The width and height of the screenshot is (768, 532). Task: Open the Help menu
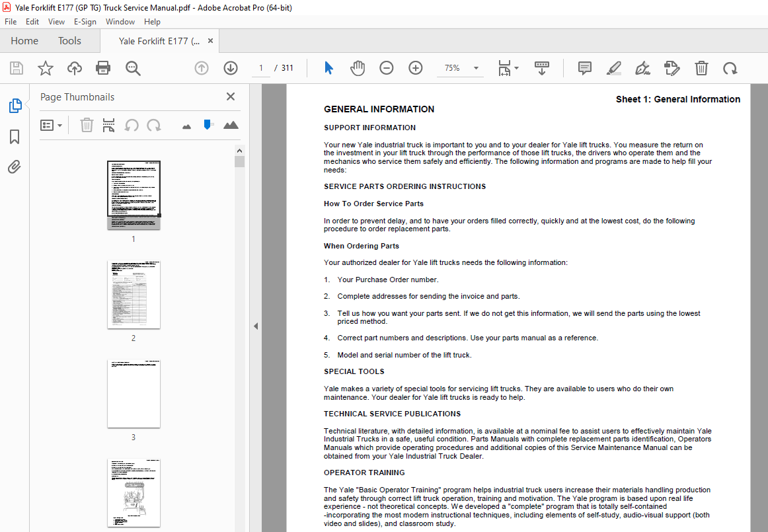152,22
